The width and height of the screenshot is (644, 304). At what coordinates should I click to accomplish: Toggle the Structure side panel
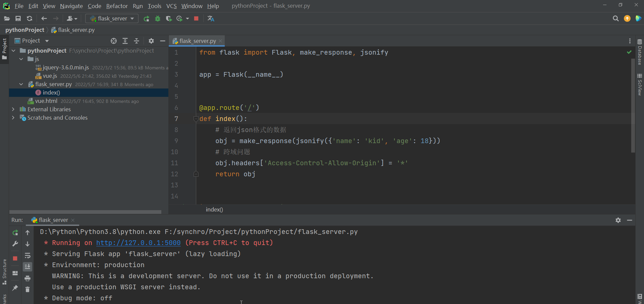coord(4,272)
